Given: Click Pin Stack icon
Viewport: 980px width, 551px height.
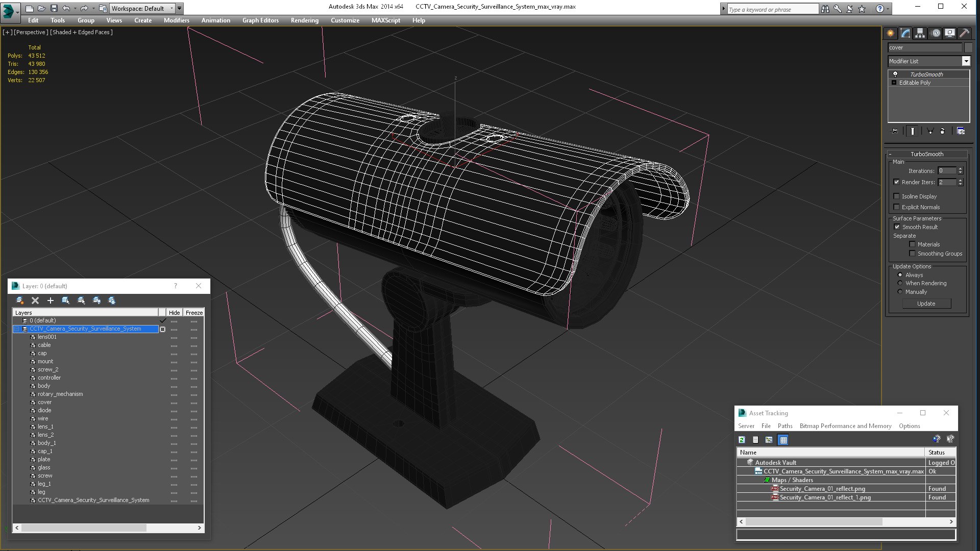Looking at the screenshot, I should coord(894,131).
